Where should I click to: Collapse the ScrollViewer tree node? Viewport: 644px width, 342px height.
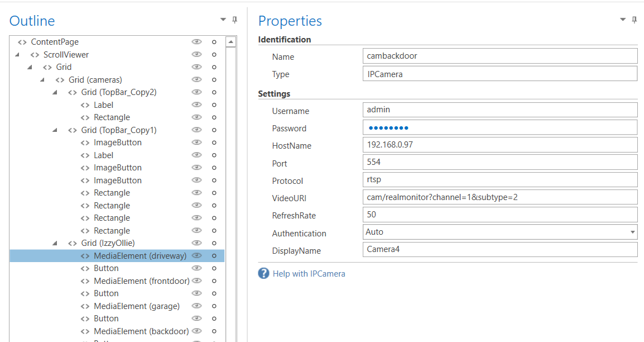17,54
